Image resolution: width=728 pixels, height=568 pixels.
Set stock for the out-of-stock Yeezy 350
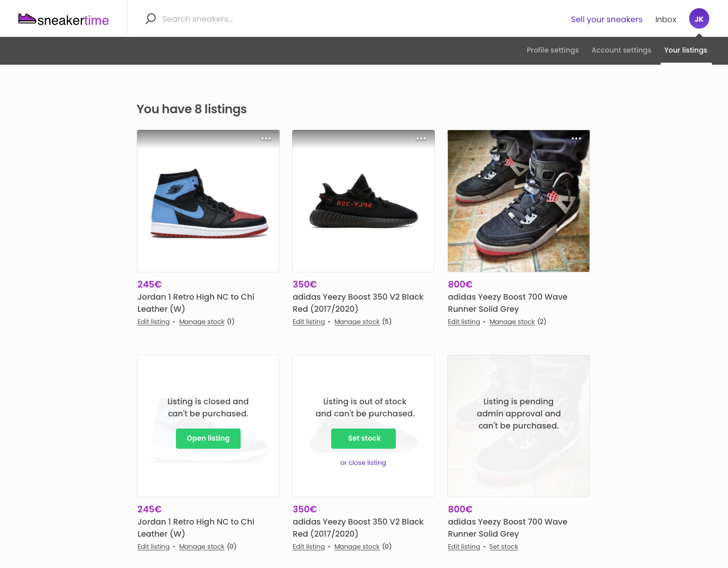coord(363,438)
